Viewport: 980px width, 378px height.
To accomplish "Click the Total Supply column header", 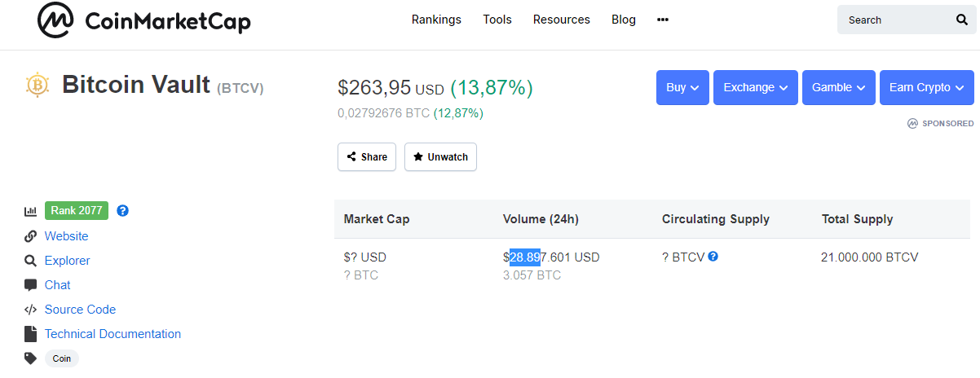I will tap(857, 219).
